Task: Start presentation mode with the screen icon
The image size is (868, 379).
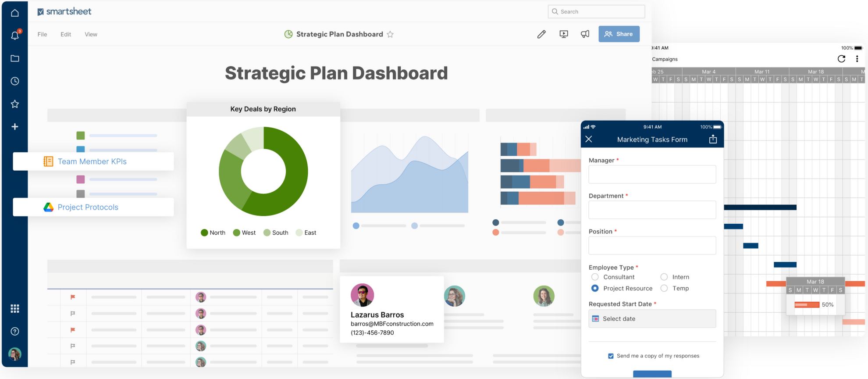Action: pos(564,34)
